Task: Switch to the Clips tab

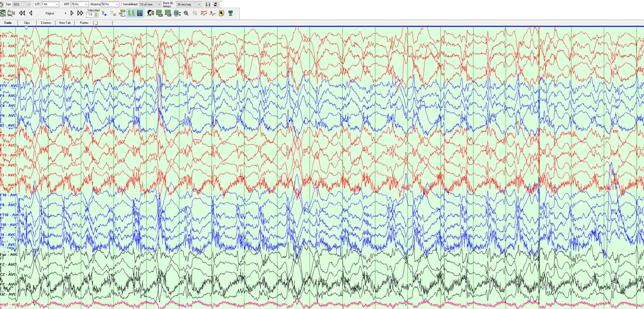Action: [27, 23]
